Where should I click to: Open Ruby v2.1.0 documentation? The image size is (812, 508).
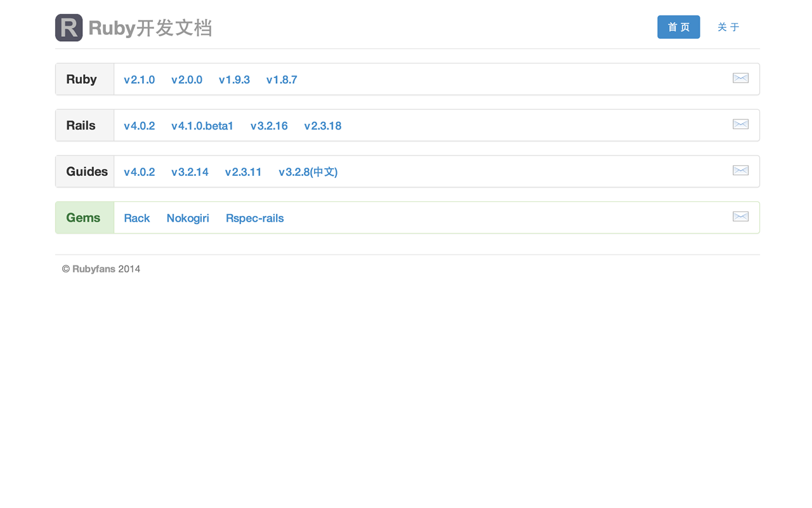(140, 79)
